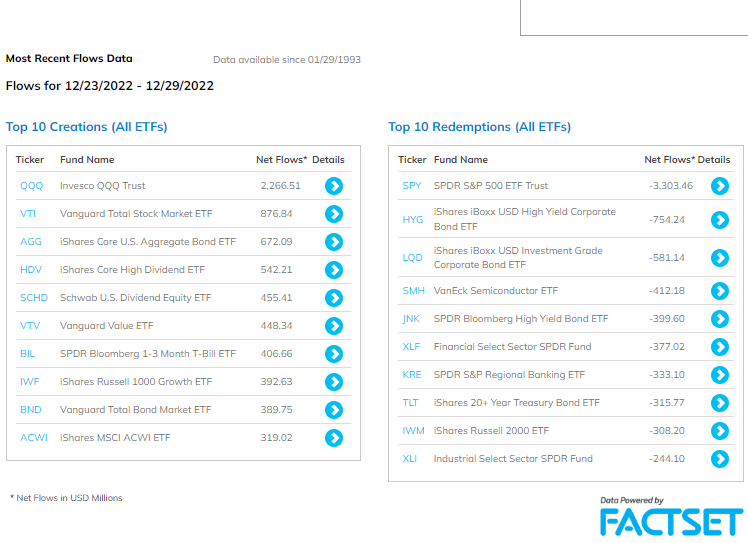Open the HDV ticker link
This screenshot has height=543, width=748.
31,270
